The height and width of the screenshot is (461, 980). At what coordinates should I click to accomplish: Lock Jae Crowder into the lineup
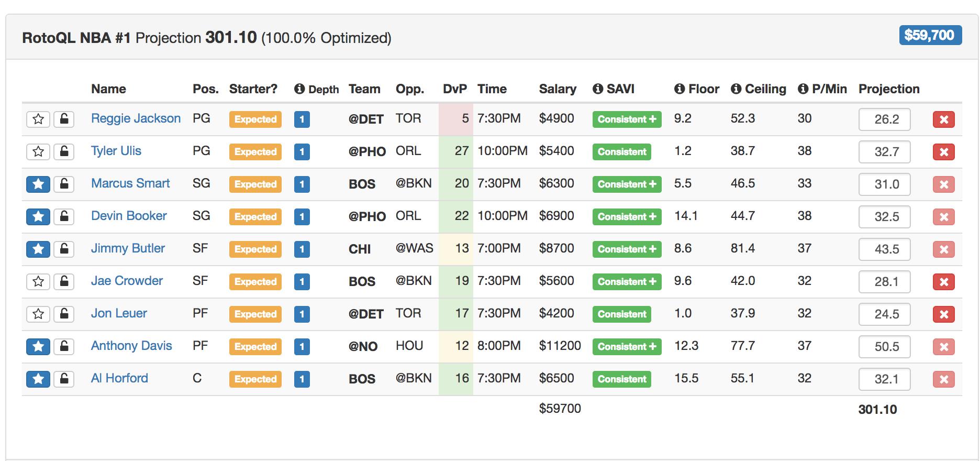point(64,281)
